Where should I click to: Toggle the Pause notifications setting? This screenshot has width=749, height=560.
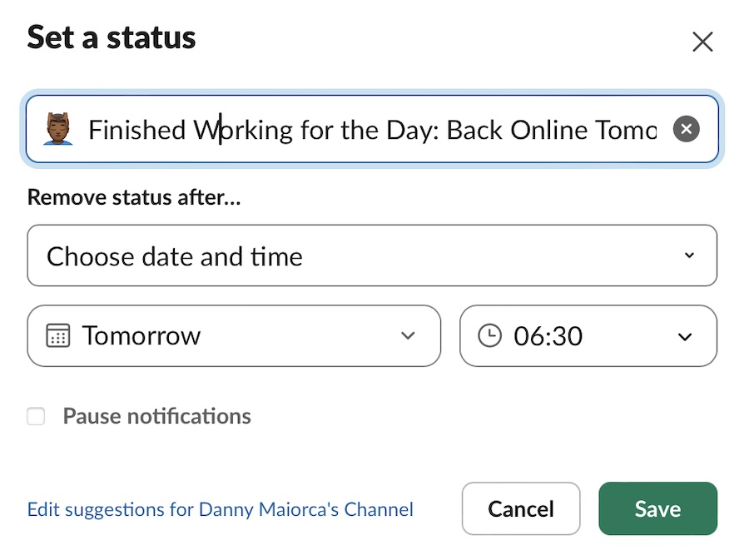36,416
